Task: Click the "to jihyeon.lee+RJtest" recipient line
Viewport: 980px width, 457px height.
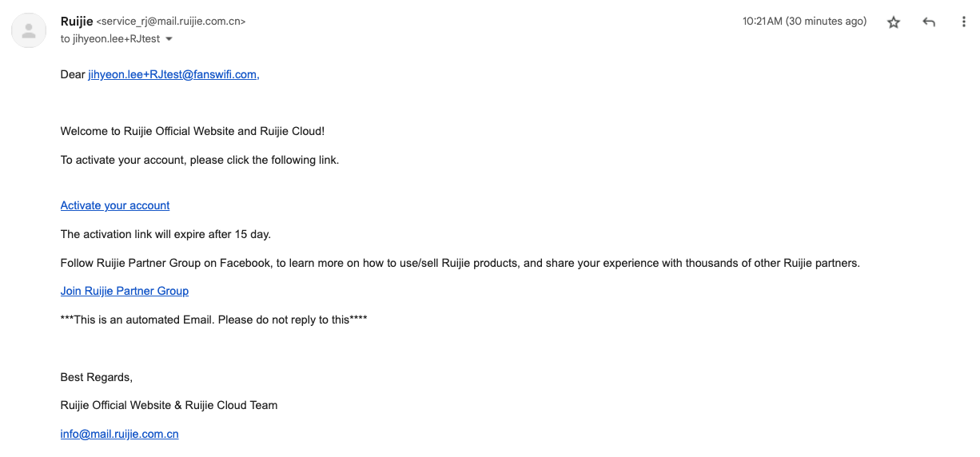Action: click(x=110, y=38)
